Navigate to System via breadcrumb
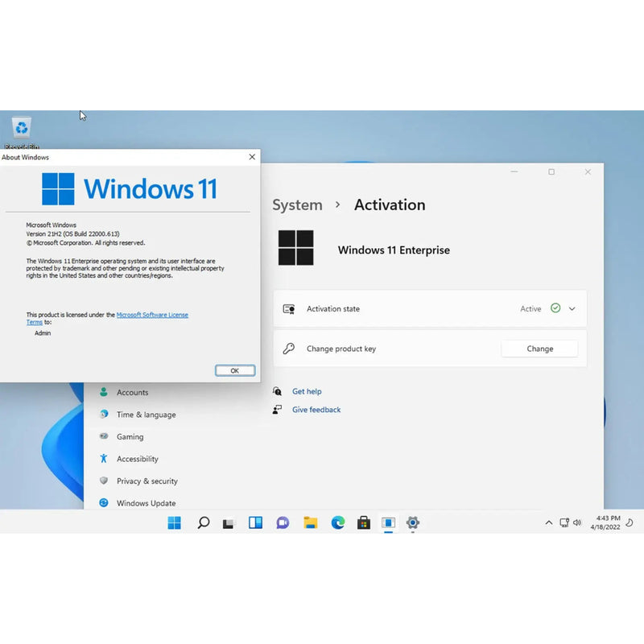 (x=298, y=205)
